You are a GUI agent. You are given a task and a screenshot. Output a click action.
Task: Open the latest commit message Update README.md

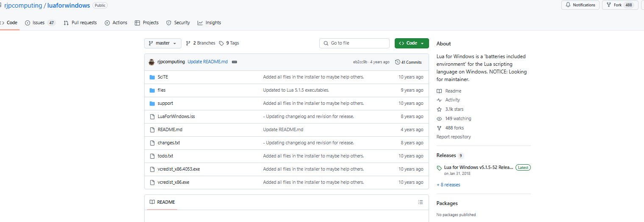208,62
